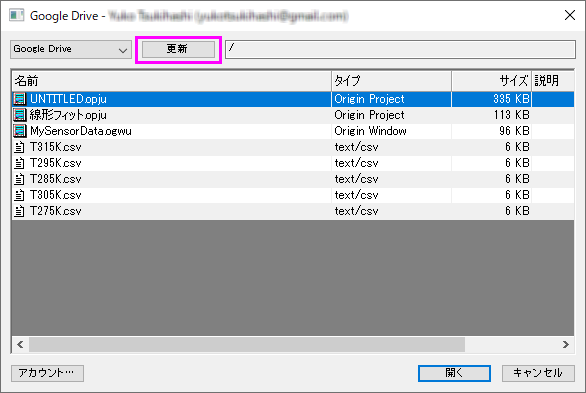Click the text file icon beside T285K.csv
This screenshot has height=393, width=586.
pyautogui.click(x=19, y=179)
